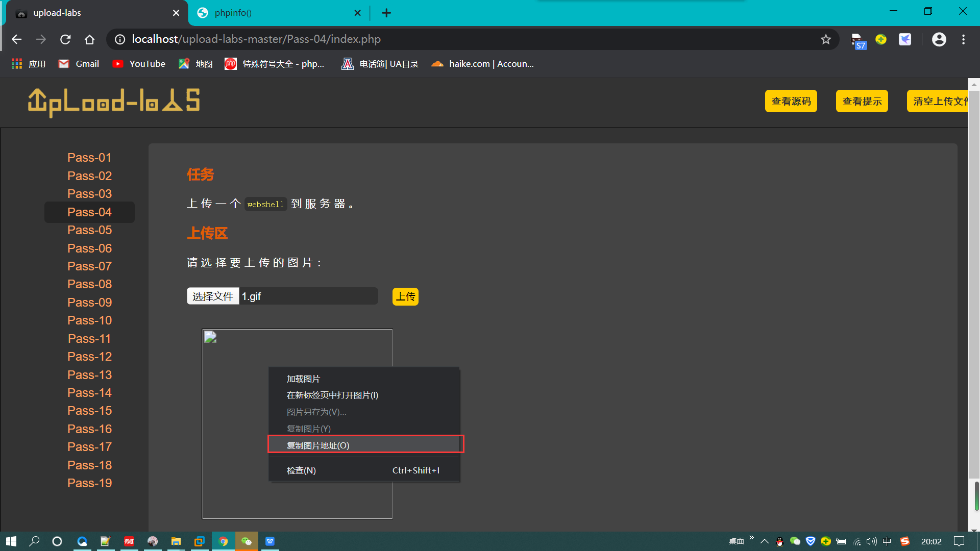Open the Pass-08 challenge link
The image size is (980, 551).
[89, 284]
